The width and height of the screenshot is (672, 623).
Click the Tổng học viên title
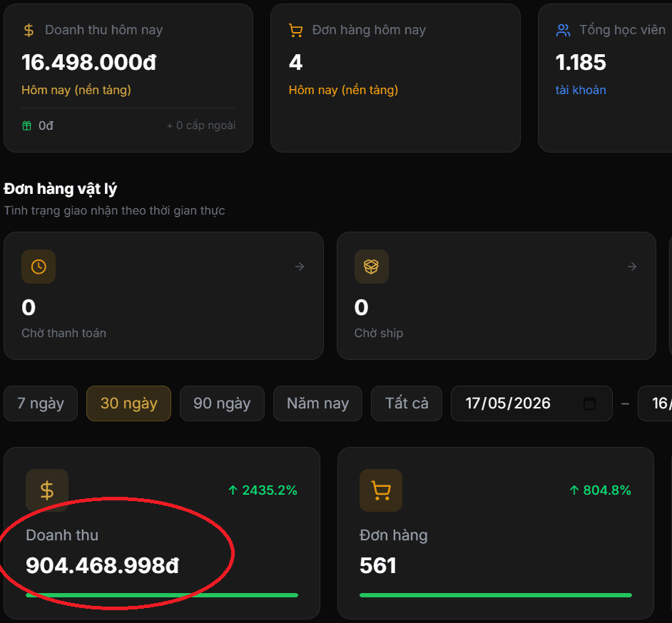point(622,30)
